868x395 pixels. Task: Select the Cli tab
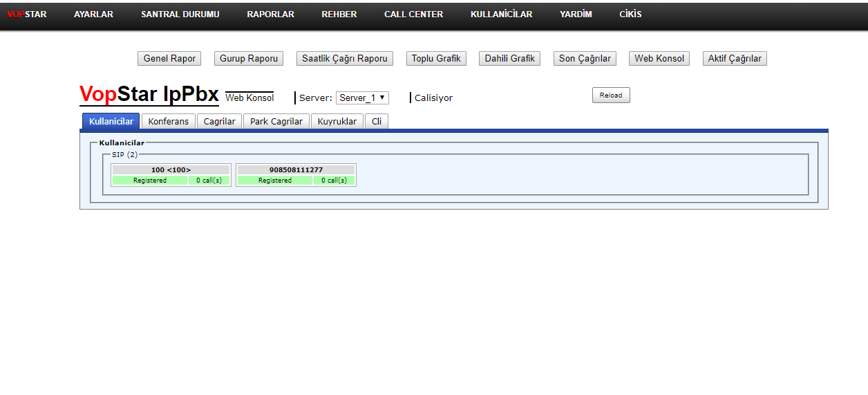[376, 121]
